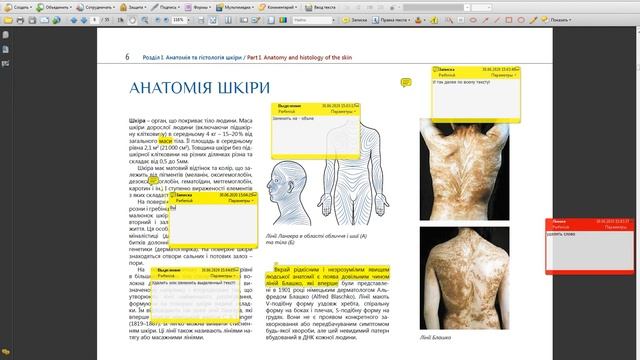This screenshot has width=640, height=360.
Task: Close the red 'удалить слово' note
Action: coord(631,221)
